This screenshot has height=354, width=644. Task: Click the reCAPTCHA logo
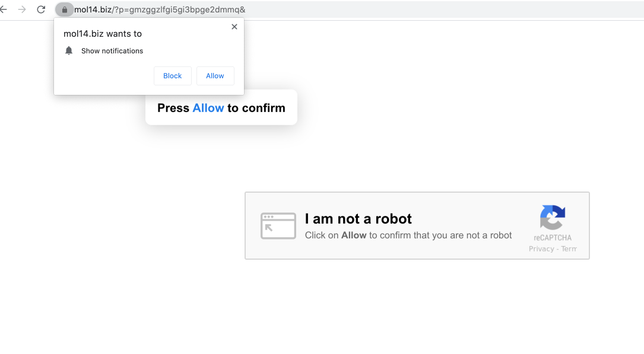552,218
